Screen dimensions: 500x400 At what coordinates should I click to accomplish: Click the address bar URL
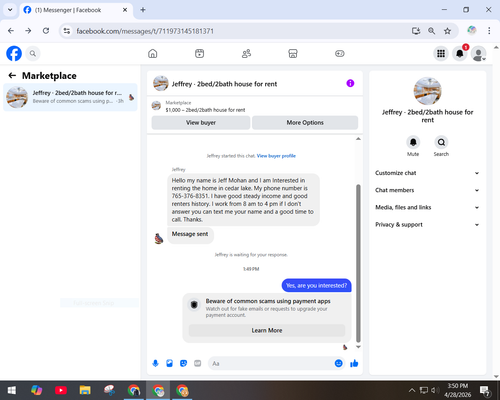[x=145, y=31]
